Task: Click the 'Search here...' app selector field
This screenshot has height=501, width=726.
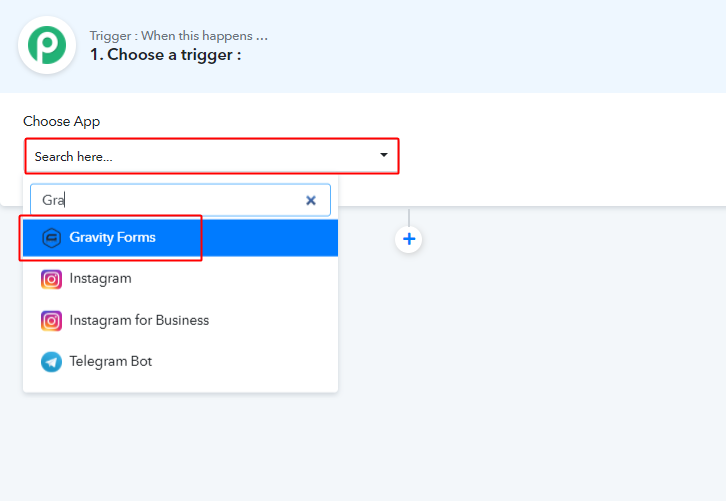Action: pyautogui.click(x=212, y=156)
